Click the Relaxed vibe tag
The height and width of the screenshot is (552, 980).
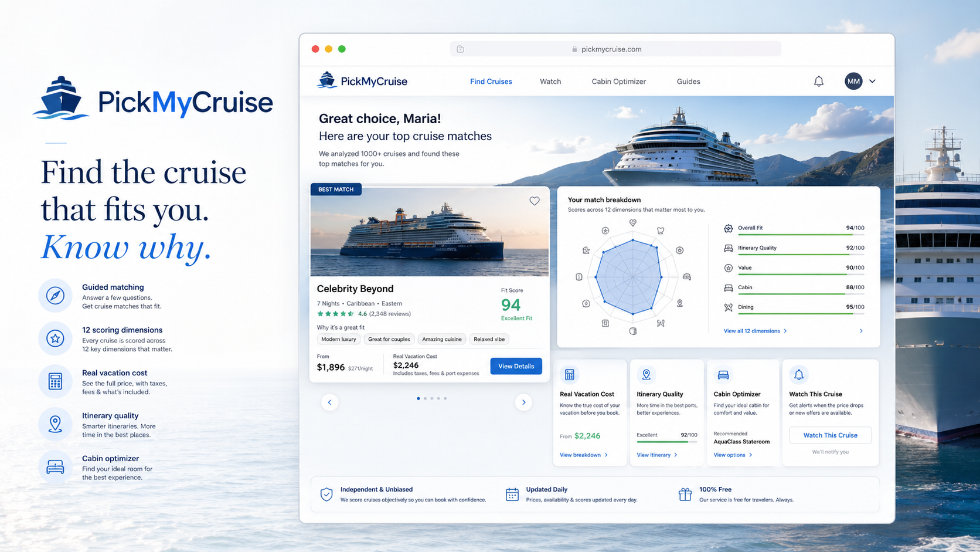[489, 339]
